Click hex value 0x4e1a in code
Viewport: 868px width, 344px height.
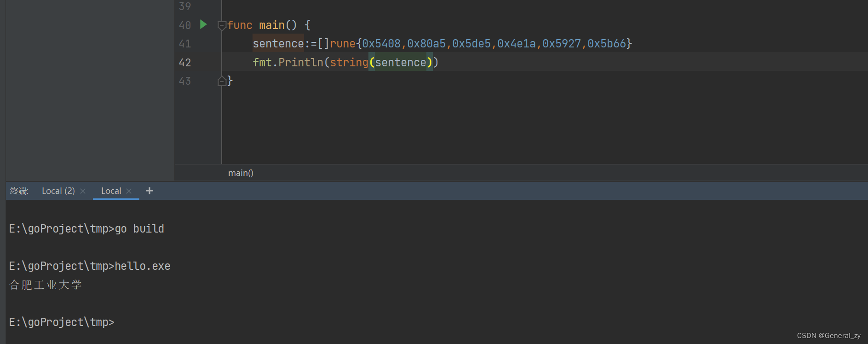pos(517,44)
